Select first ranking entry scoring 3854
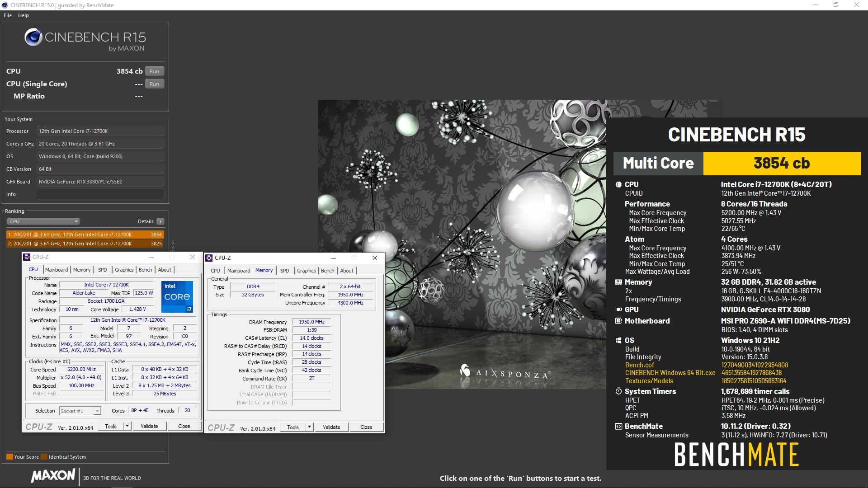Image resolution: width=868 pixels, height=488 pixels. [x=85, y=235]
